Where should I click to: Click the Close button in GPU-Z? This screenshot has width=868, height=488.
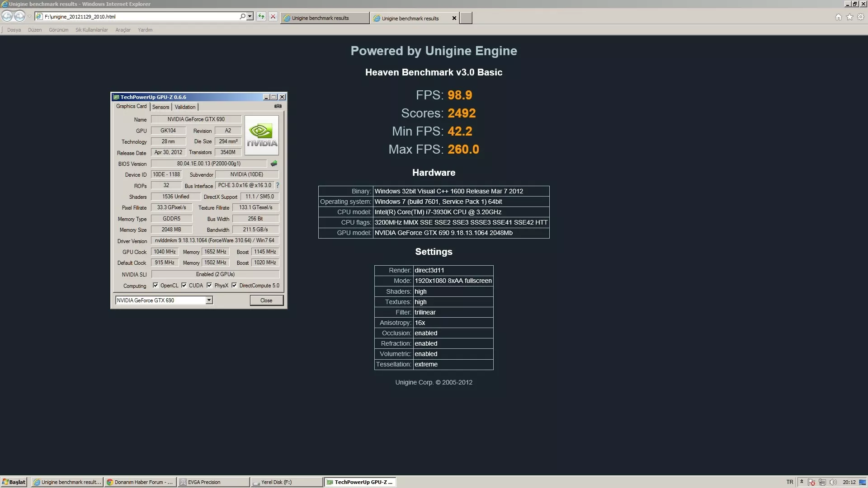(x=266, y=300)
